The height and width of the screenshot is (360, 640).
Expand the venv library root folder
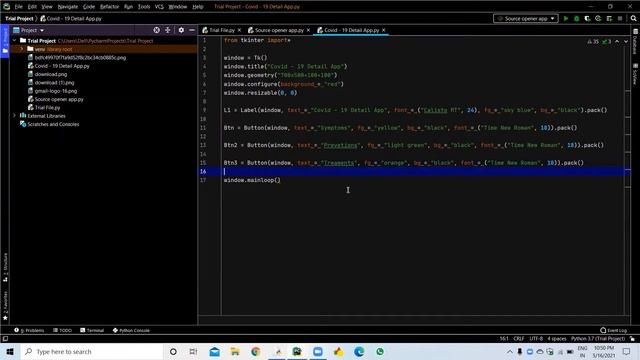22,49
